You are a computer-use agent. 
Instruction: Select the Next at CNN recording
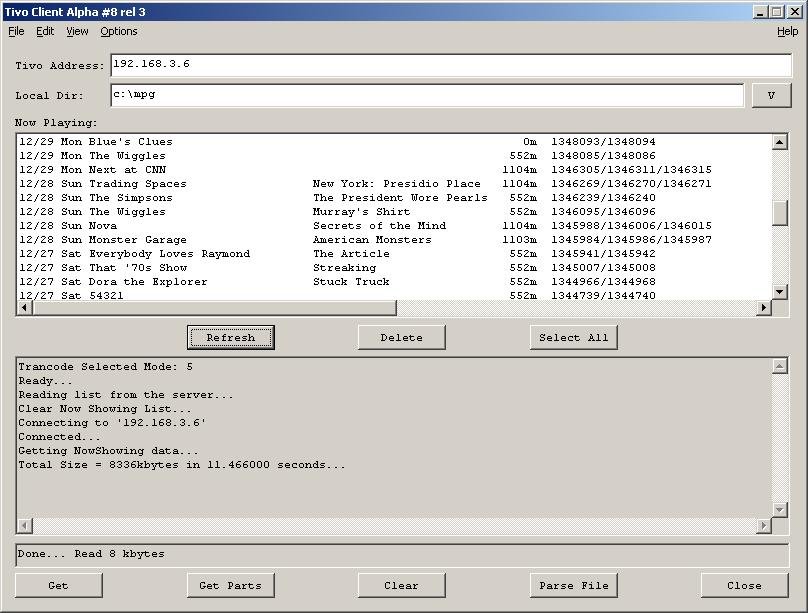[394, 169]
